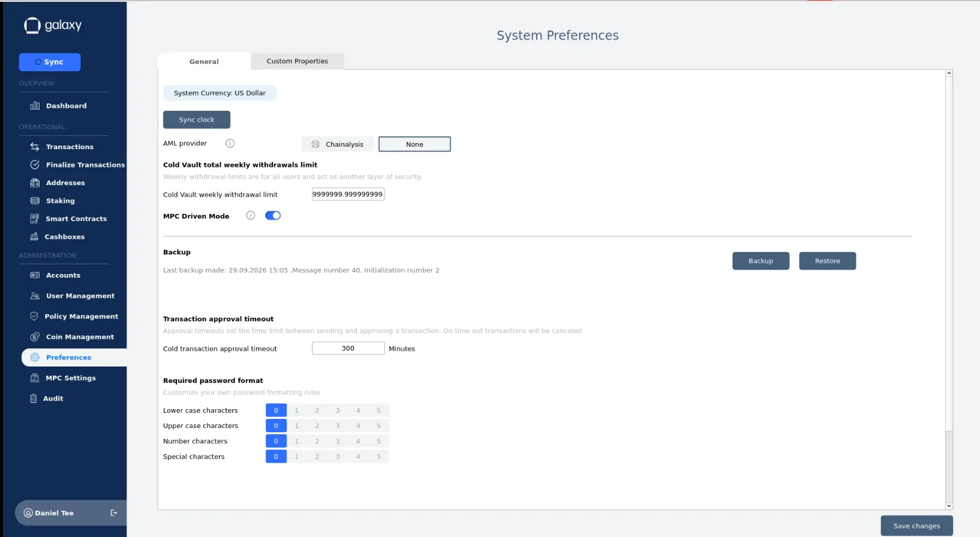
Task: Open MPC Settings from the sidebar
Action: click(71, 378)
